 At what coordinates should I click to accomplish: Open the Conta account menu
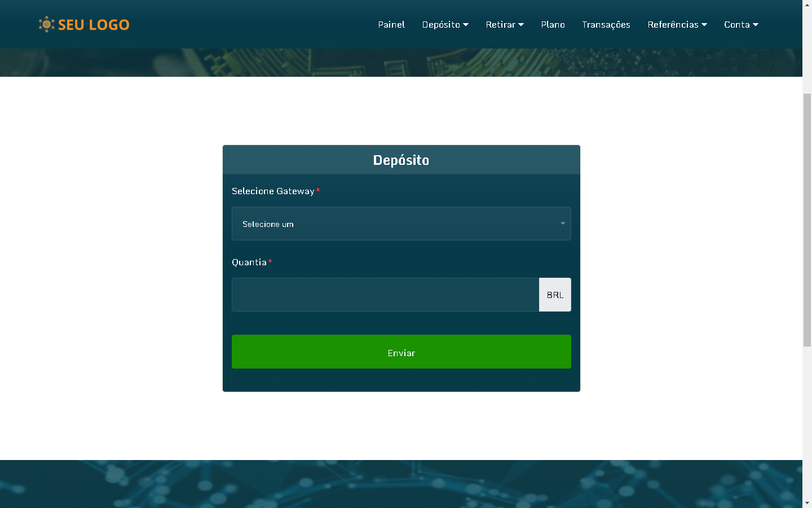[x=736, y=25]
